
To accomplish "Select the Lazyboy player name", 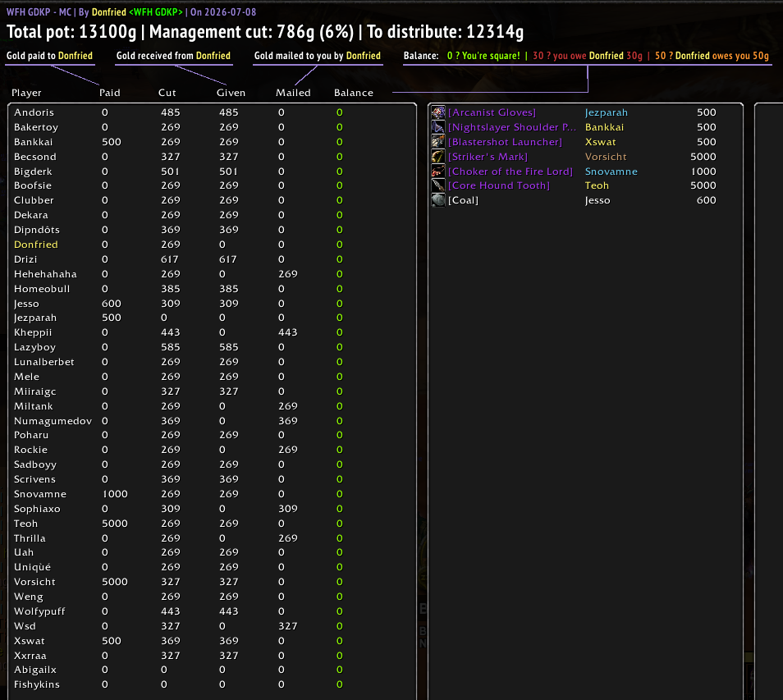I will click(x=35, y=347).
